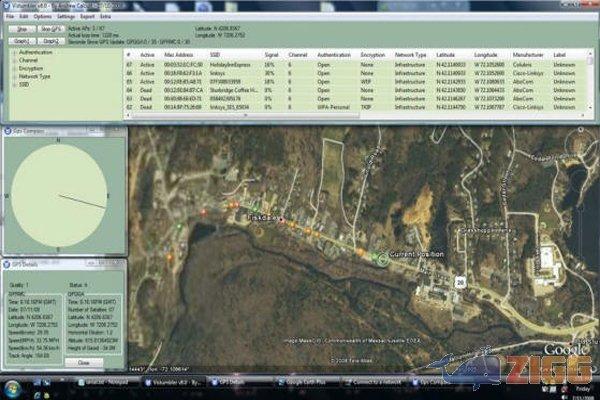Viewport: 600px width, 400px height.
Task: Click the Fiskdale place marker on map
Action: click(281, 218)
